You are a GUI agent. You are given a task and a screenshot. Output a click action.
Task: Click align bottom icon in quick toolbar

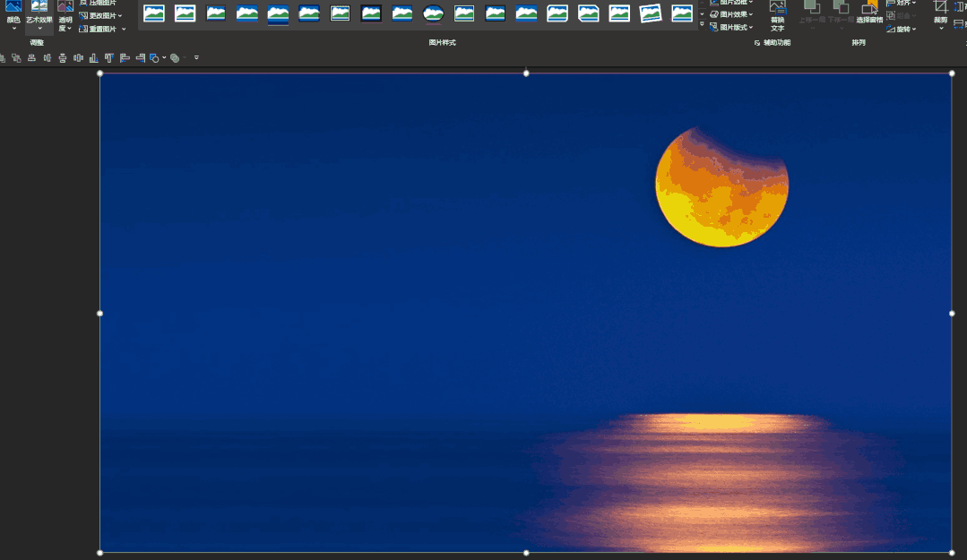pyautogui.click(x=94, y=58)
